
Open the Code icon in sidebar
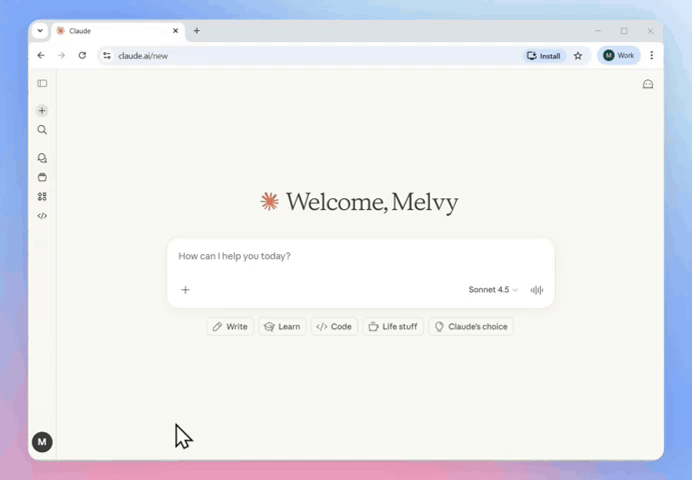pyautogui.click(x=42, y=216)
